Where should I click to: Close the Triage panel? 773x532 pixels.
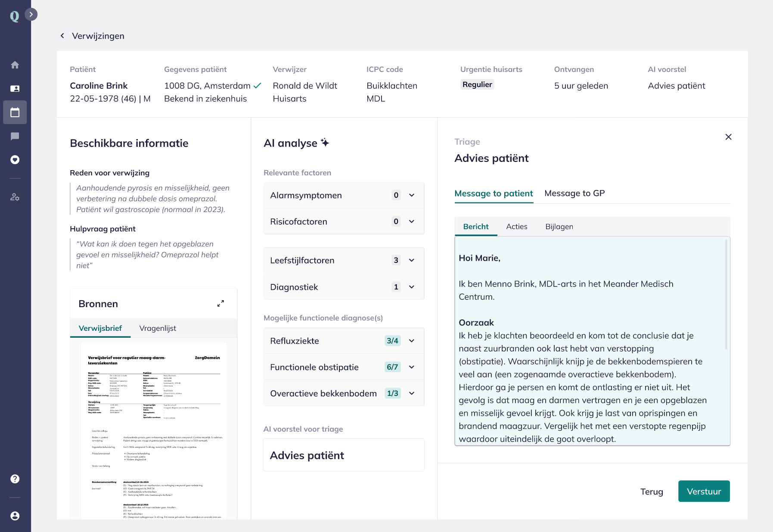(728, 137)
